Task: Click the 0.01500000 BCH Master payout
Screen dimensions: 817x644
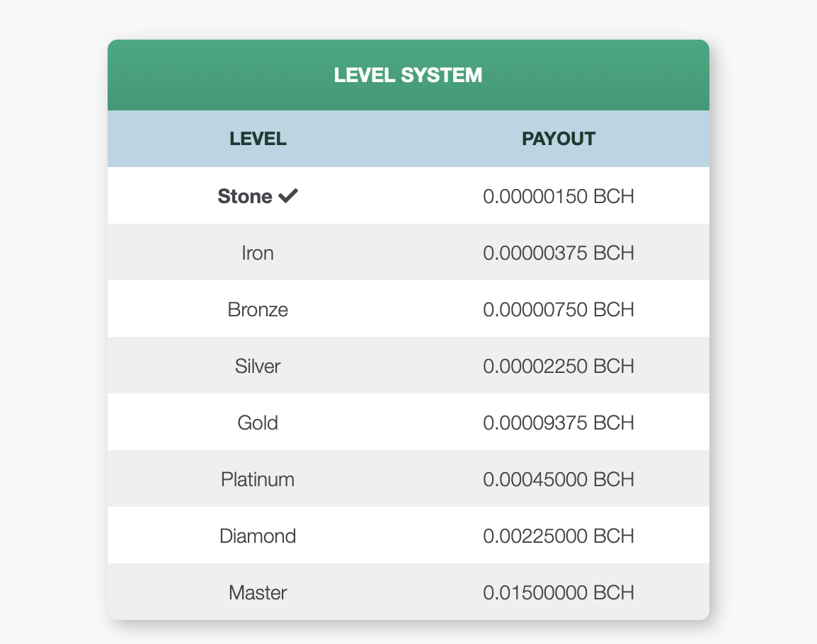Action: 559,593
